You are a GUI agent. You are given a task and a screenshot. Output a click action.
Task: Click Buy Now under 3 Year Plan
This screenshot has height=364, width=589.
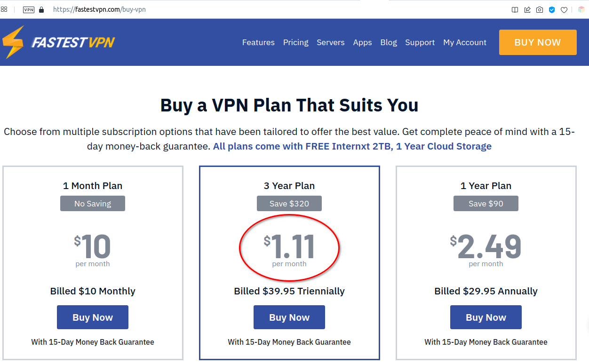point(289,317)
